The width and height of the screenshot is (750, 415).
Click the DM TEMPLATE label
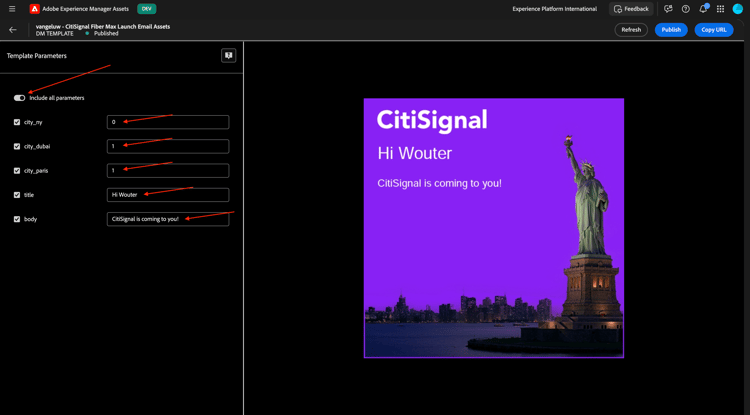tap(55, 33)
